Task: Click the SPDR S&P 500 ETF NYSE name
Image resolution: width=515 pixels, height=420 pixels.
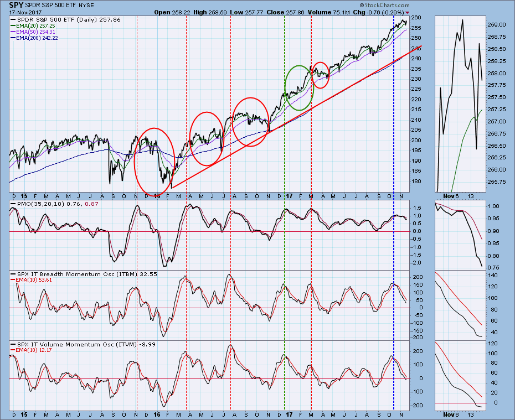Action: (x=59, y=5)
